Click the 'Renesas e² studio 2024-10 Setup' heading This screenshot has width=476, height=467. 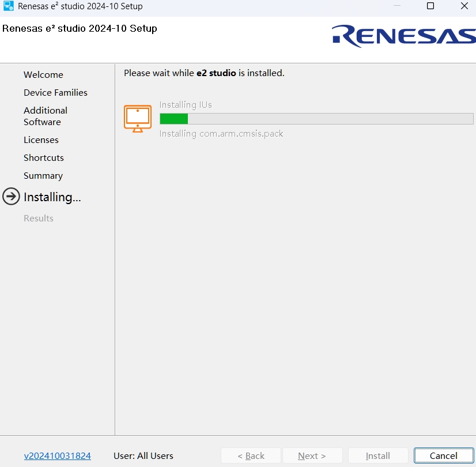pyautogui.click(x=80, y=28)
